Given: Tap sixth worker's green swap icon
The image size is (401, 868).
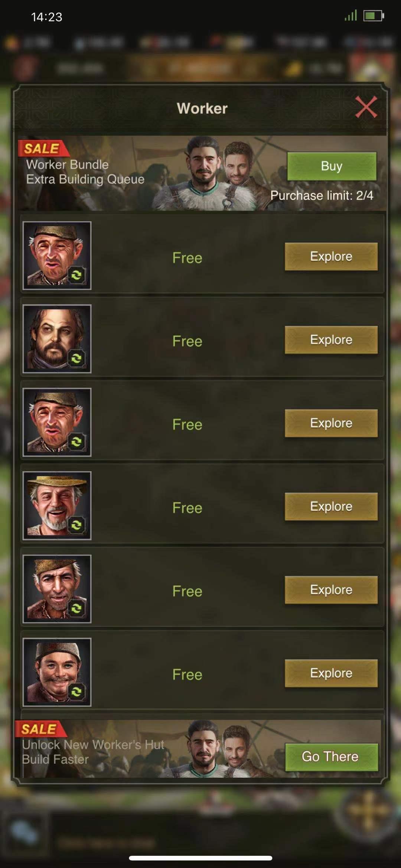Looking at the screenshot, I should (76, 692).
